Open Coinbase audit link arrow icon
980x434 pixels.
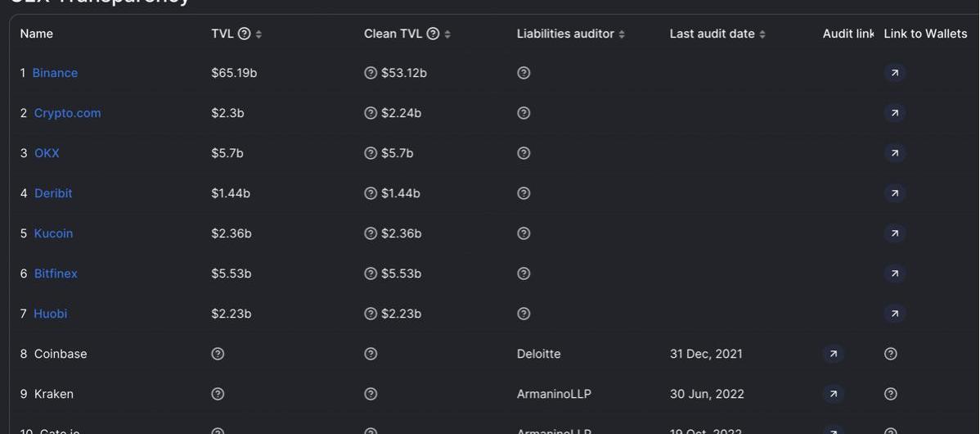tap(833, 354)
